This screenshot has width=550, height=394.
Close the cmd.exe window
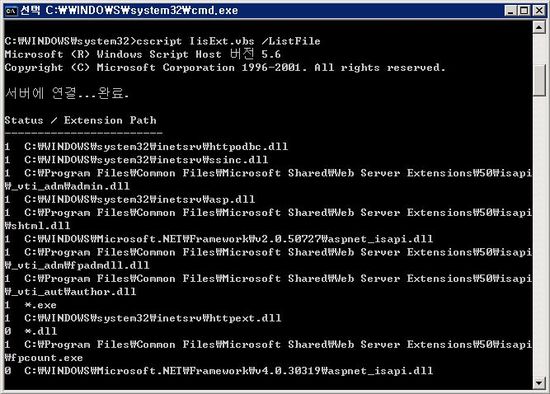[539, 11]
